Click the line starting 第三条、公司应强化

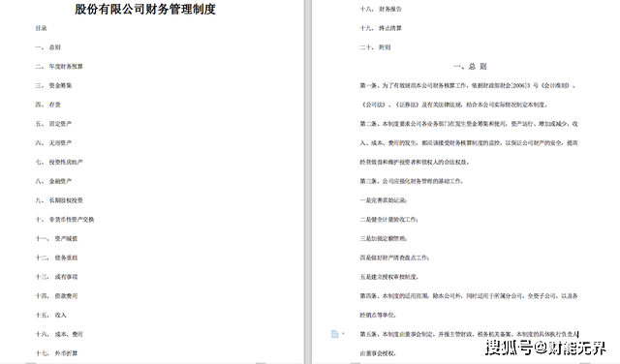point(412,181)
